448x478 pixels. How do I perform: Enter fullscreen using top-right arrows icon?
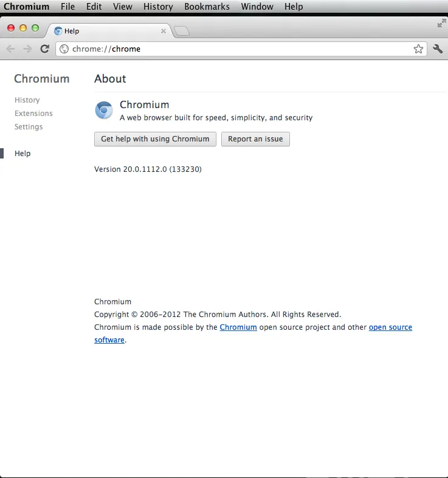pos(441,23)
